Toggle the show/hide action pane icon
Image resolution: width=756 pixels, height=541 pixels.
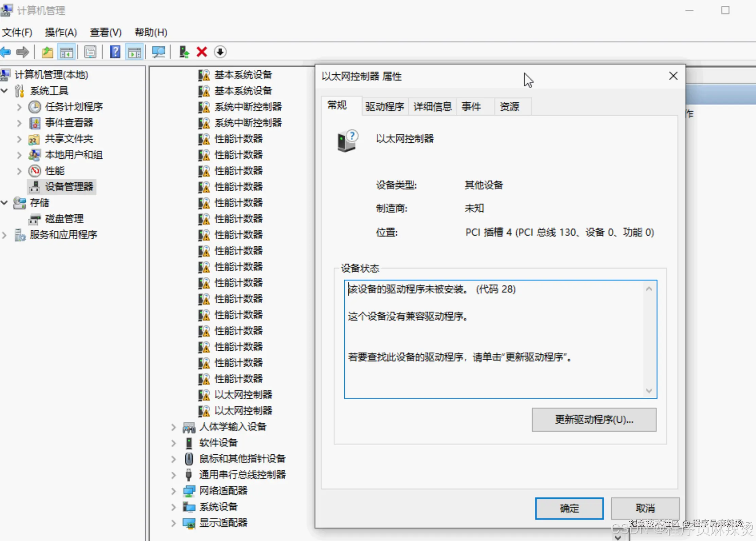pyautogui.click(x=134, y=52)
